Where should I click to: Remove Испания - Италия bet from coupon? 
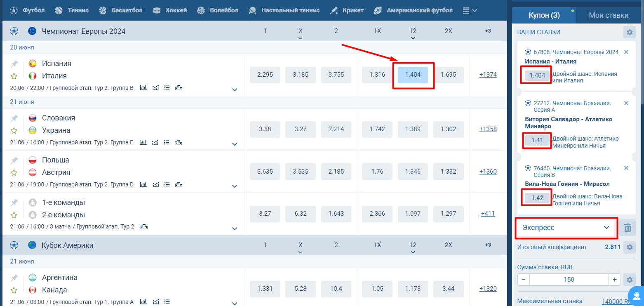(626, 52)
